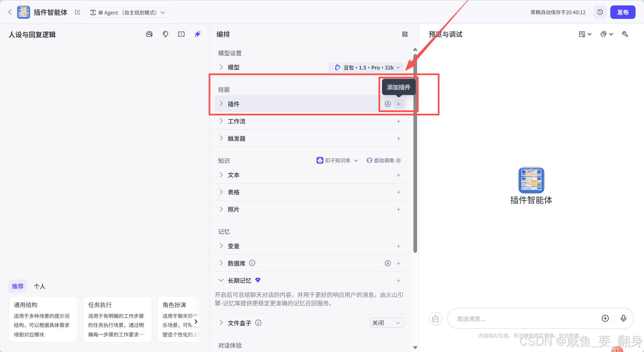The width and height of the screenshot is (644, 352).
Task: Click the wrench debug tool icon
Action: click(625, 34)
